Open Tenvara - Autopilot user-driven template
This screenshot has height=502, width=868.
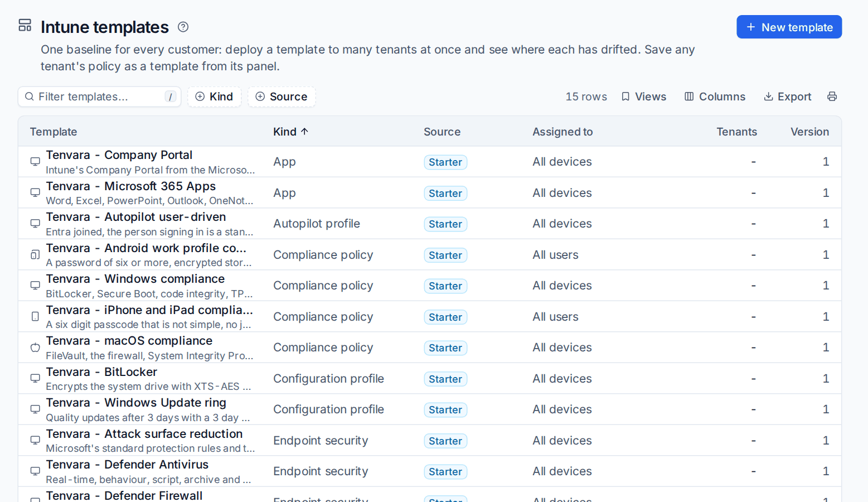(x=136, y=217)
